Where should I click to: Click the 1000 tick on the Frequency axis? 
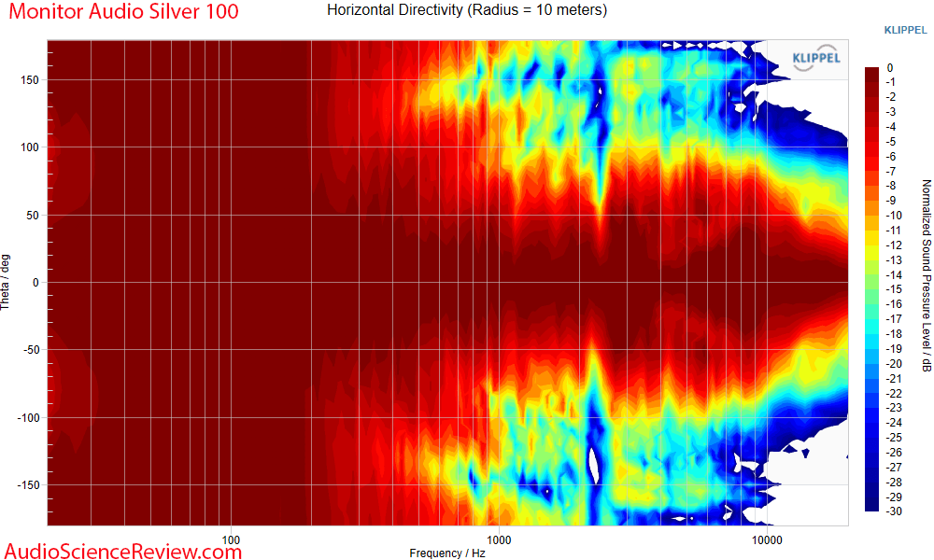coord(499,539)
